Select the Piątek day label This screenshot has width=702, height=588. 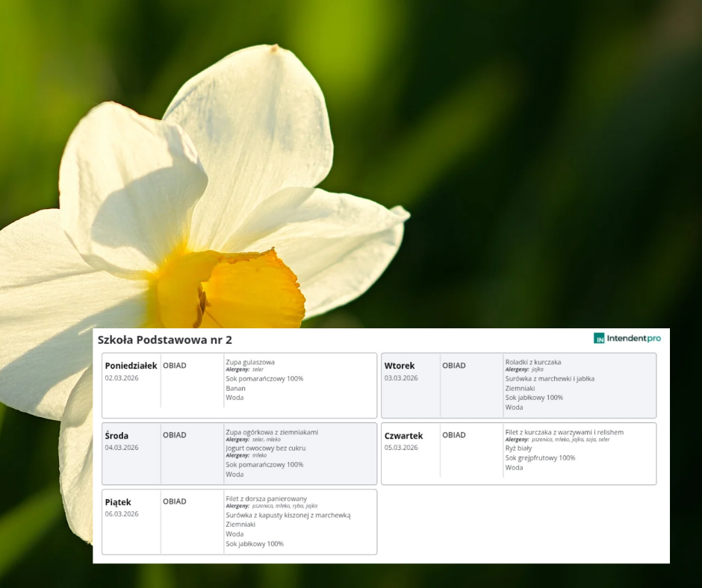point(118,502)
